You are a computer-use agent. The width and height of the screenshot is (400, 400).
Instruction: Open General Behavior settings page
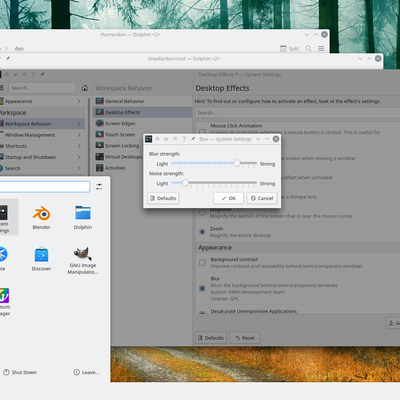(x=143, y=101)
